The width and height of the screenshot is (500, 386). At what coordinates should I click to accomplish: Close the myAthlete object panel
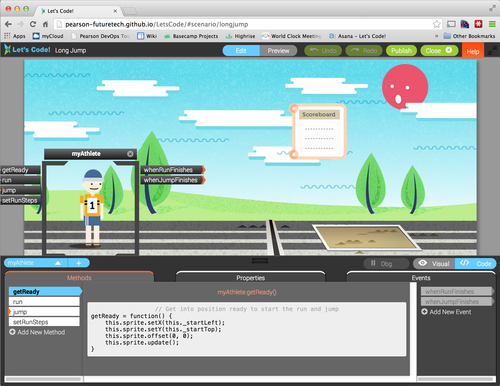[x=130, y=154]
